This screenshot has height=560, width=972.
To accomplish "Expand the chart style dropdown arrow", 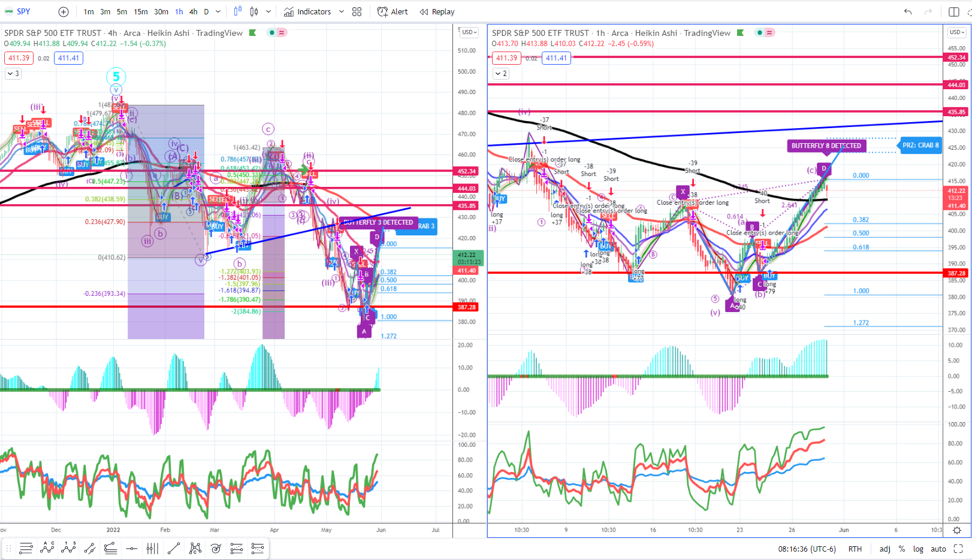I will click(x=268, y=11).
